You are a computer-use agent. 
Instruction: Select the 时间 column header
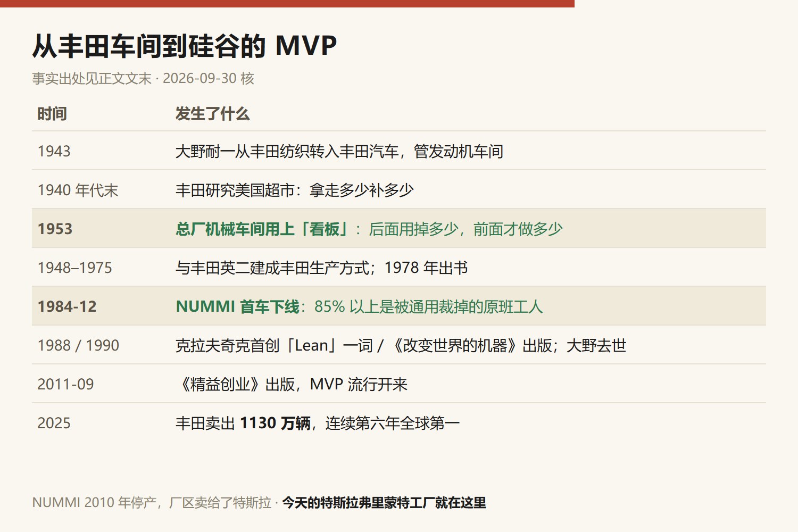point(52,114)
